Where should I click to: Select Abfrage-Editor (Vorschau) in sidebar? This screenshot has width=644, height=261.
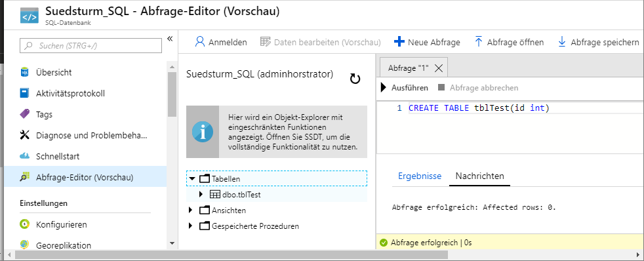coord(85,178)
